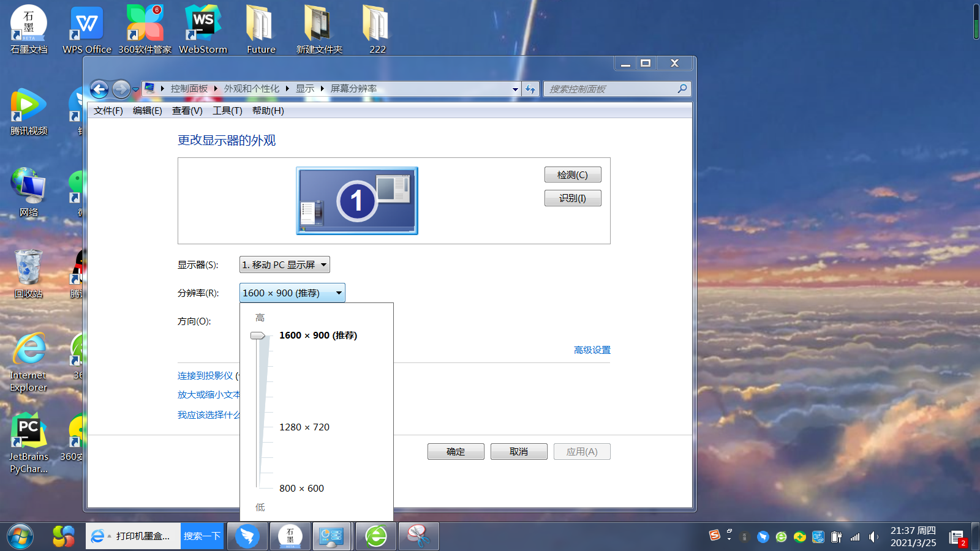980x551 pixels.
Task: Open the 查看(V) menu
Action: 187,111
